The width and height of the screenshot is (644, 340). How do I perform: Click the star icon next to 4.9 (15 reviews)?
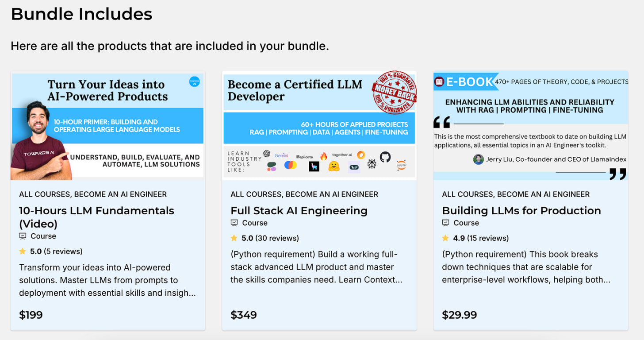[x=445, y=238]
